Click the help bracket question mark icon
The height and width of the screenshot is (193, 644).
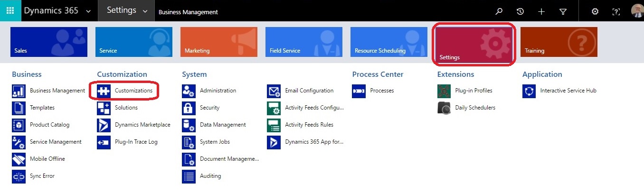[x=616, y=11]
